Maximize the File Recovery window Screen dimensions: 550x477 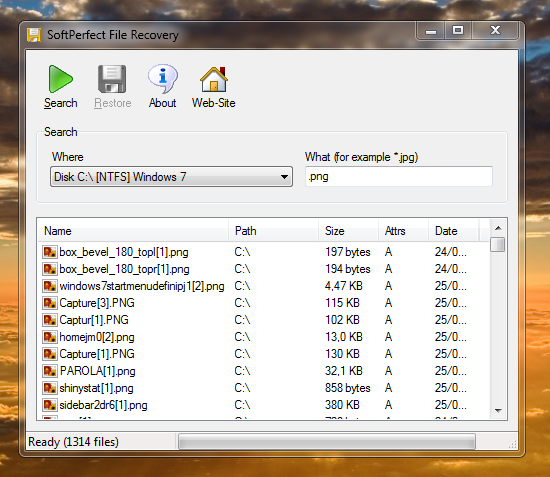[x=458, y=31]
